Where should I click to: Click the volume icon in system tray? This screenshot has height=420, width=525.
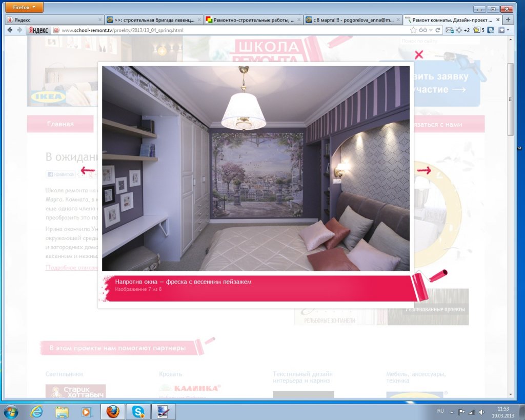tap(481, 412)
